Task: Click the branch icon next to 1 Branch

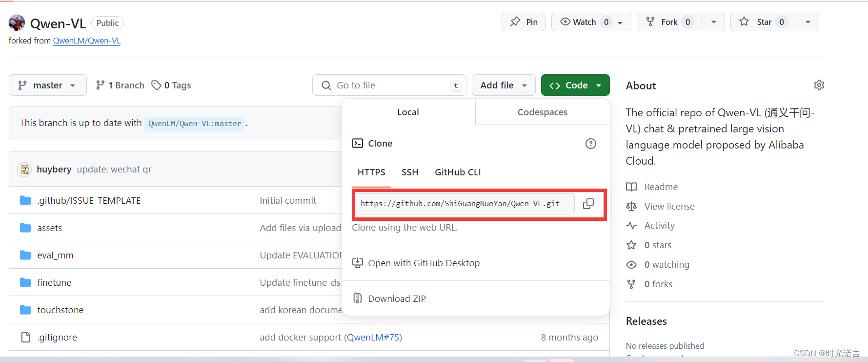Action: (x=101, y=85)
